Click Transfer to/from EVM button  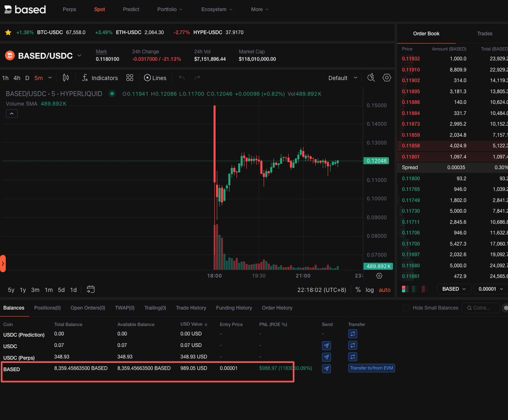tap(372, 368)
